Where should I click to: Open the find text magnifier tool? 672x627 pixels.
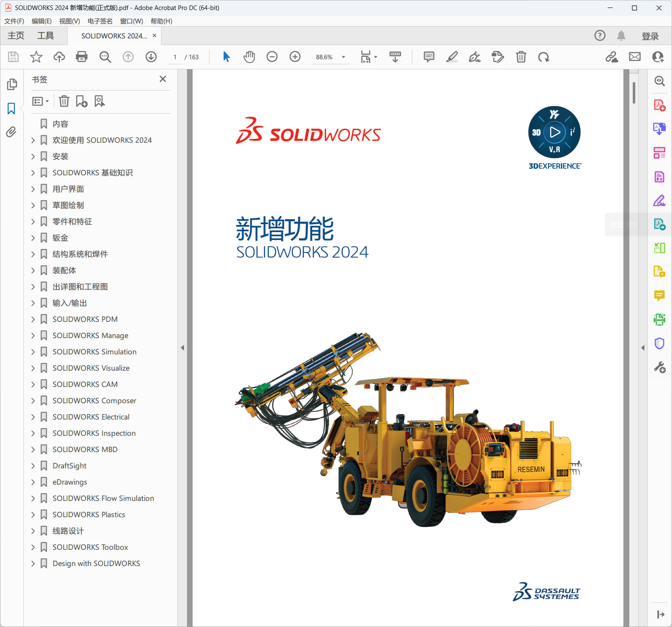(x=105, y=57)
